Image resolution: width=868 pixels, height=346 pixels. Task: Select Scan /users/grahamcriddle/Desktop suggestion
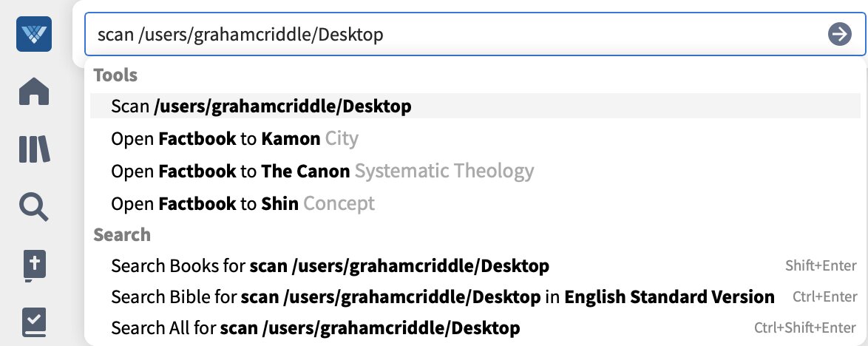[475, 106]
